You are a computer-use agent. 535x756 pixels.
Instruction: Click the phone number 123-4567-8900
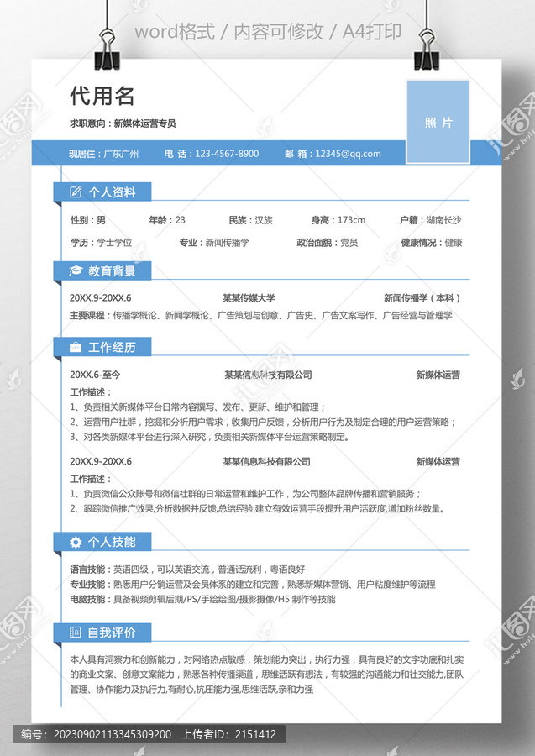227,154
